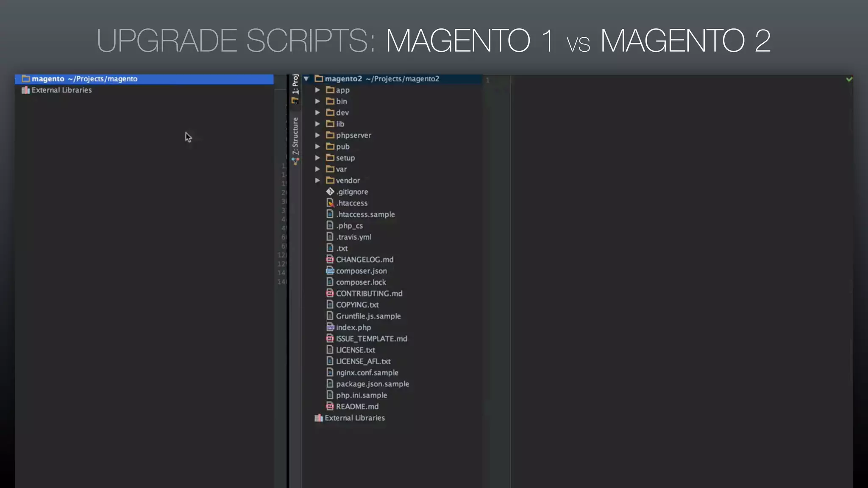This screenshot has height=488, width=868.
Task: Click the README.md markdown icon
Action: [x=330, y=406]
